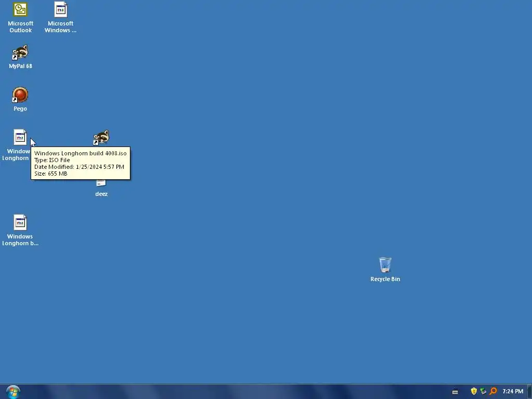Image resolution: width=532 pixels, height=399 pixels.
Task: Open the on-screen keyboard tray icon
Action: (x=455, y=392)
